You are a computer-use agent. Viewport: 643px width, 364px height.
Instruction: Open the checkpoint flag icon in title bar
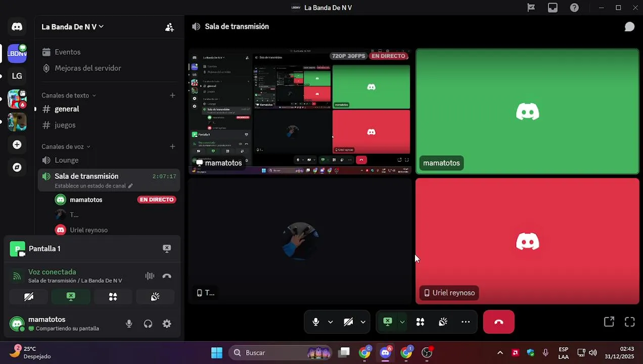(x=531, y=8)
